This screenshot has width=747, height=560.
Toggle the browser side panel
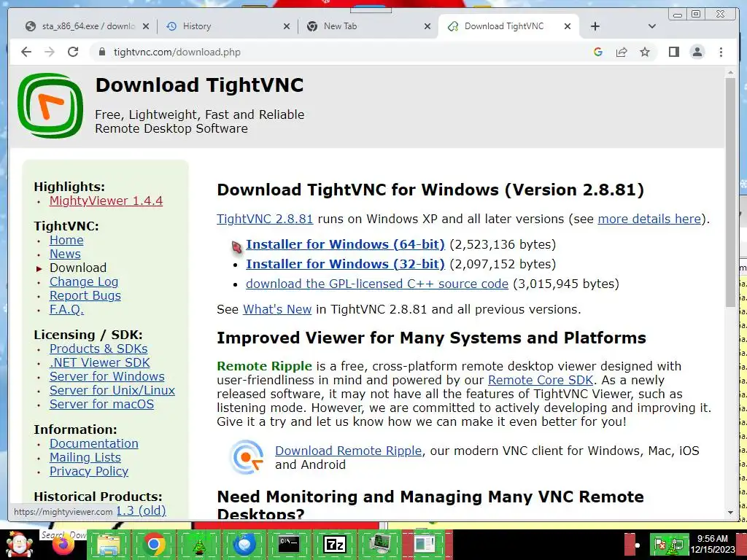click(x=673, y=52)
